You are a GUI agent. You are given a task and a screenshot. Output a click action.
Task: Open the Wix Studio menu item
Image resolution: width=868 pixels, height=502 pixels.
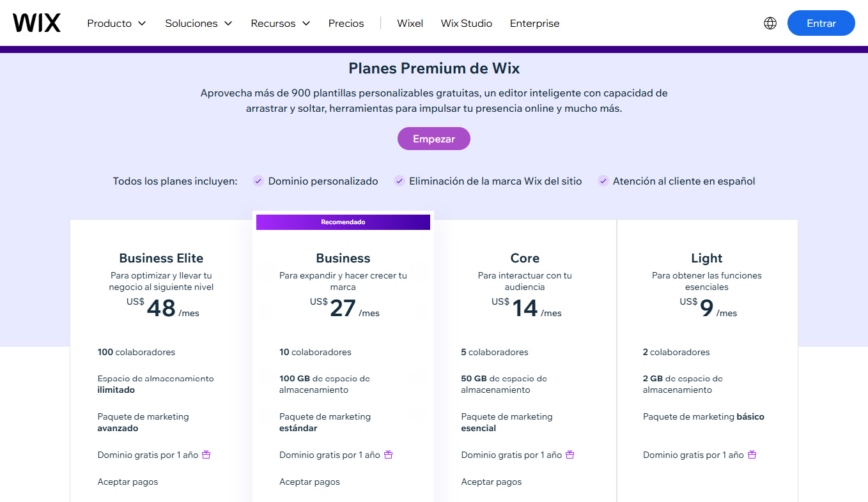pos(467,23)
